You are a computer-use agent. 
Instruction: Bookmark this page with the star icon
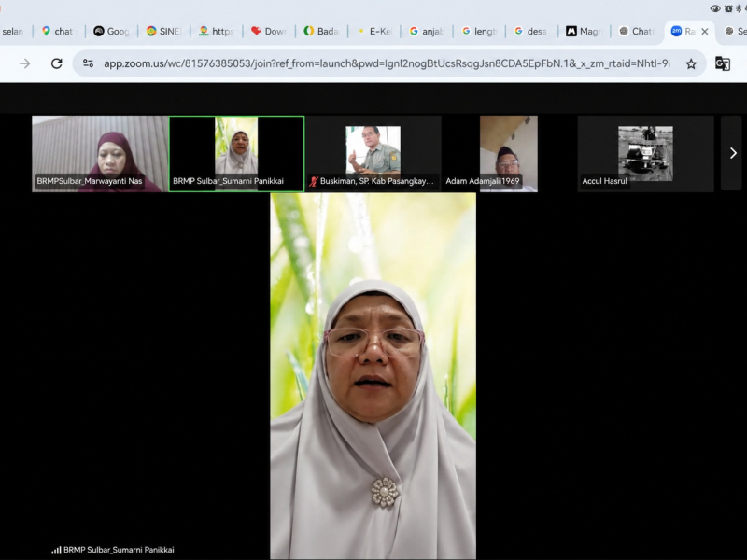coord(691,63)
